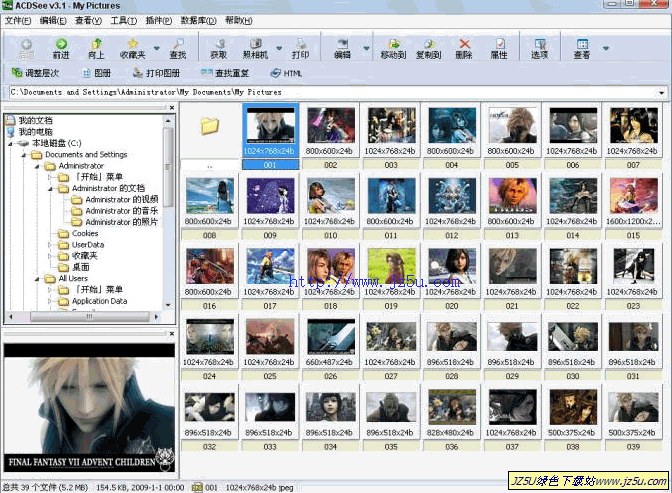Collapse the Documents and Settings tree node
This screenshot has height=493, width=672.
coord(24,155)
